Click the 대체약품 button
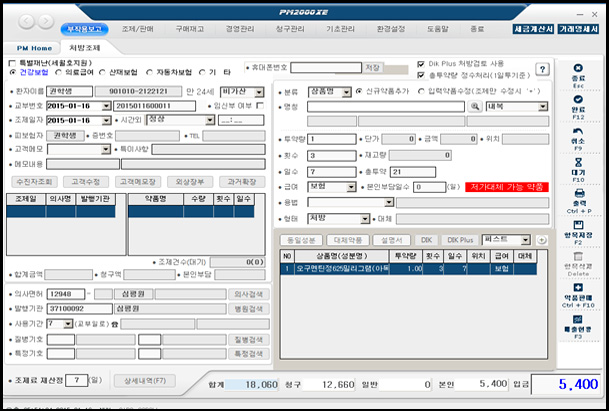609x411 pixels. point(348,240)
